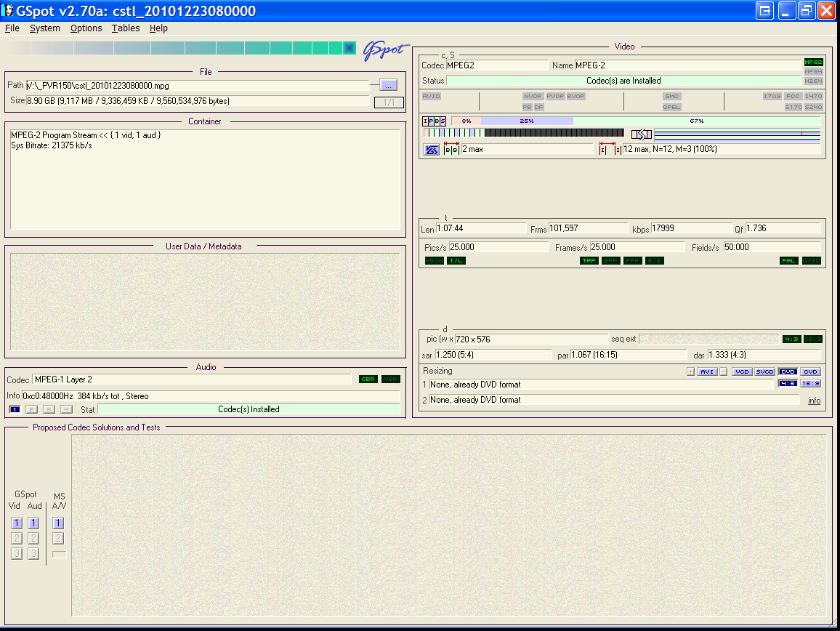
Task: Browse for a file with the ... button
Action: click(389, 85)
